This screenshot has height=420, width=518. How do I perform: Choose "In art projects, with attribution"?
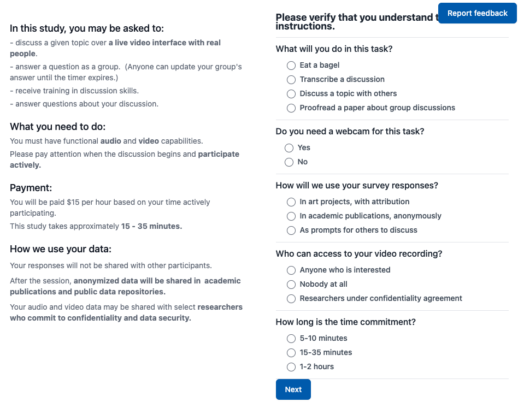[x=291, y=202]
